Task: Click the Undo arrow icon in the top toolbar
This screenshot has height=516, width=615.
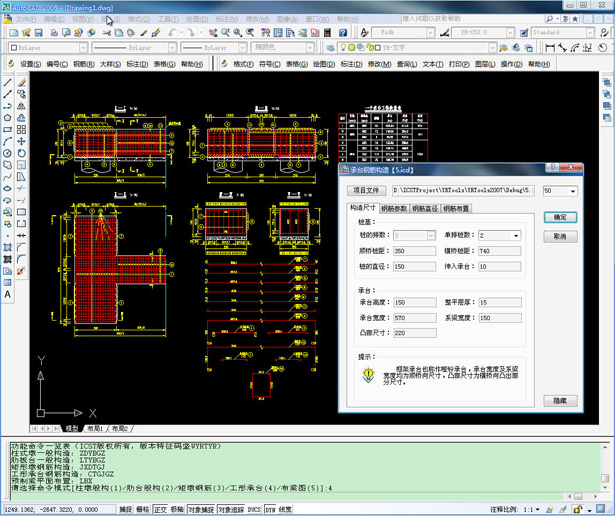Action: pyautogui.click(x=173, y=32)
